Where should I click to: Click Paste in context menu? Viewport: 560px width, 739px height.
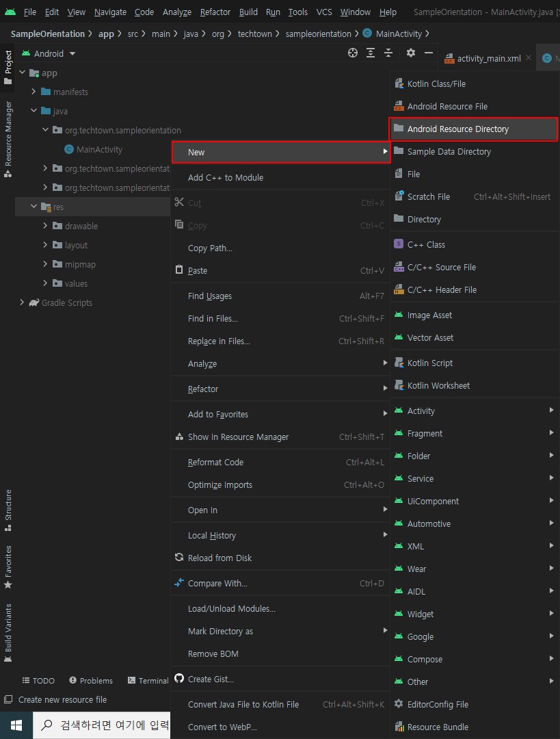coord(280,271)
